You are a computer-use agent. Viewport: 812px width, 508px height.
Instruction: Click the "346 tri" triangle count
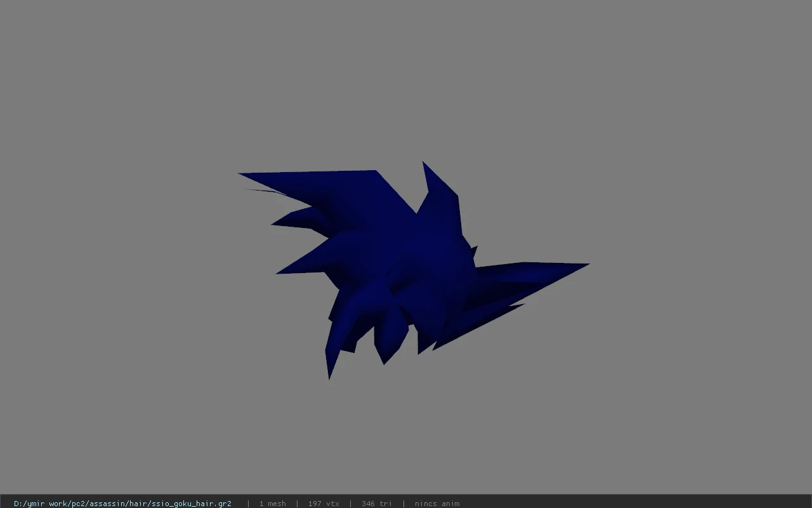click(377, 504)
